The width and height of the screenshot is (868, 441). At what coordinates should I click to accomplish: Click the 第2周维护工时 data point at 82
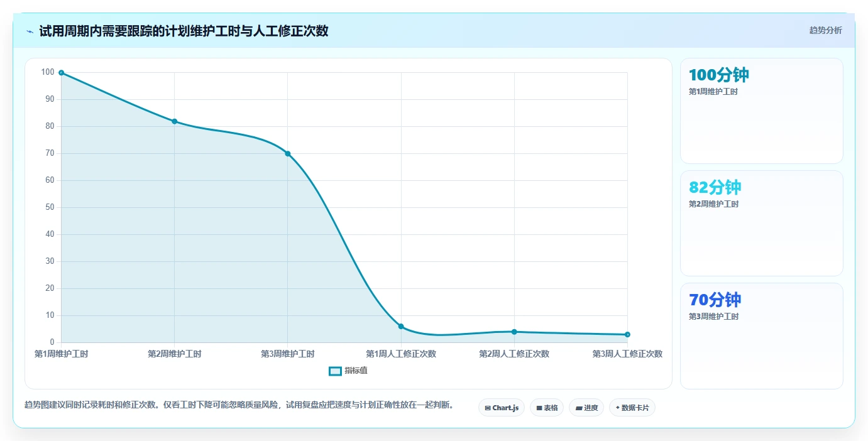175,121
